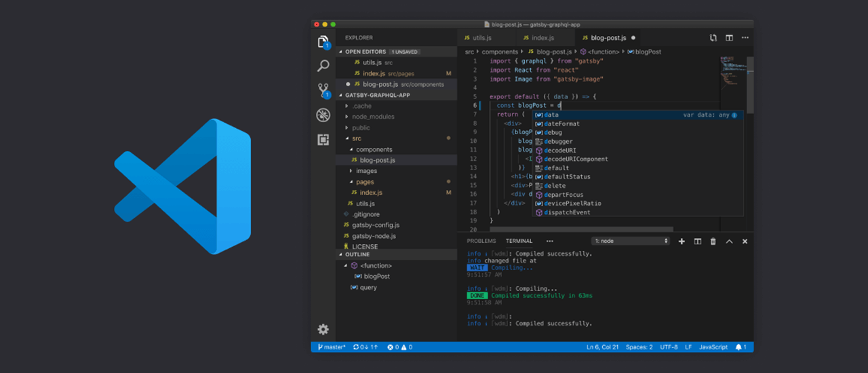Open the Debug view icon
Viewport: 868px width, 373px height.
(x=323, y=115)
